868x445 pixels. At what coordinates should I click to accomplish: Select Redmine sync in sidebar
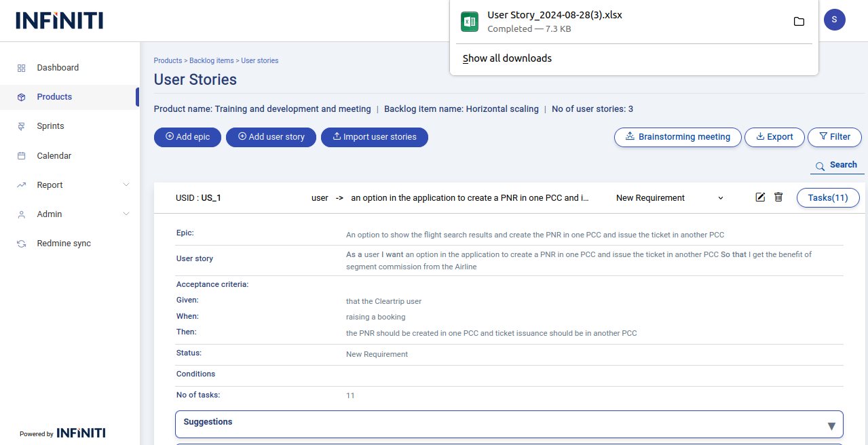pyautogui.click(x=64, y=244)
